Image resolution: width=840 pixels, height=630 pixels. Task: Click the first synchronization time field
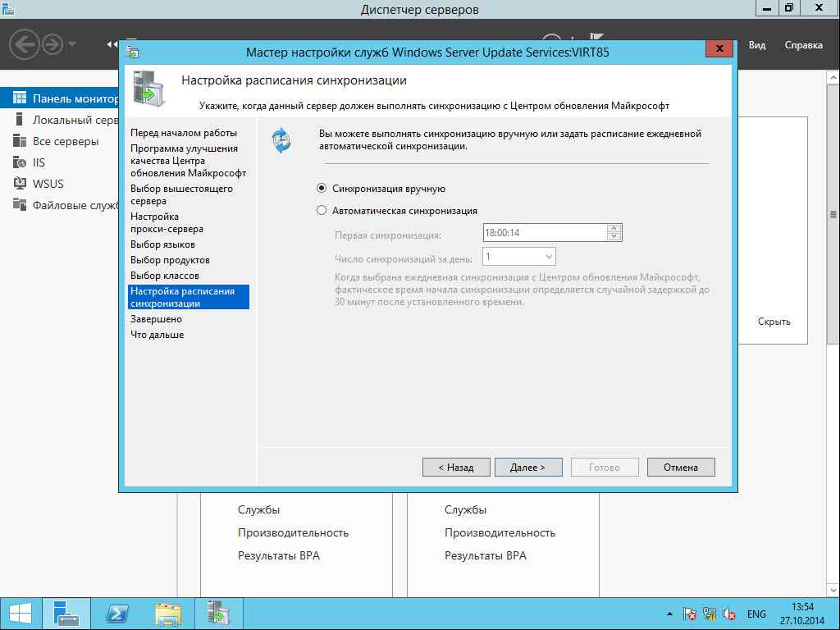[545, 232]
